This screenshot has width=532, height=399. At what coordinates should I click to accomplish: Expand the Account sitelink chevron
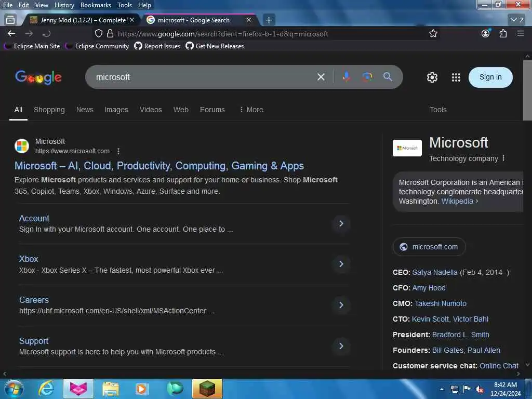pos(341,223)
